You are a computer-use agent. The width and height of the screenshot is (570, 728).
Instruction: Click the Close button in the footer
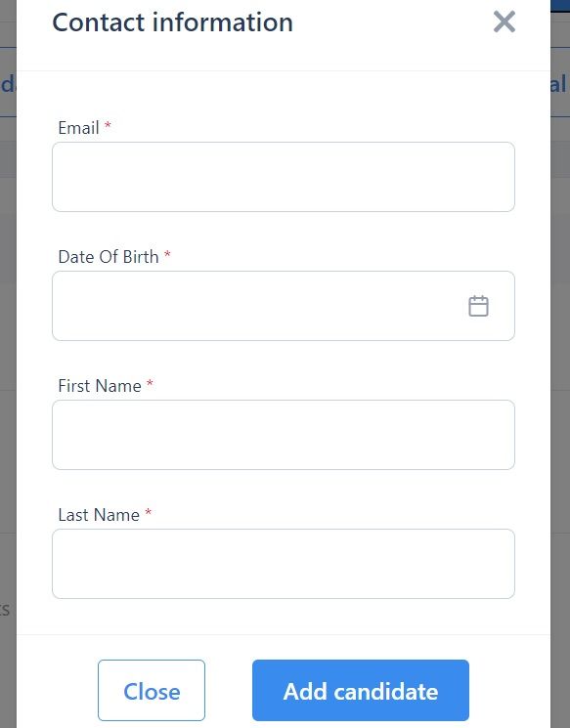click(x=152, y=691)
